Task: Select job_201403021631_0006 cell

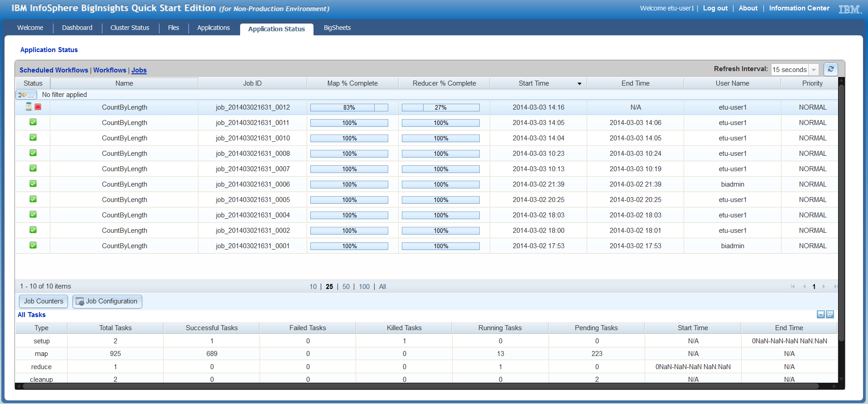Action: point(253,184)
